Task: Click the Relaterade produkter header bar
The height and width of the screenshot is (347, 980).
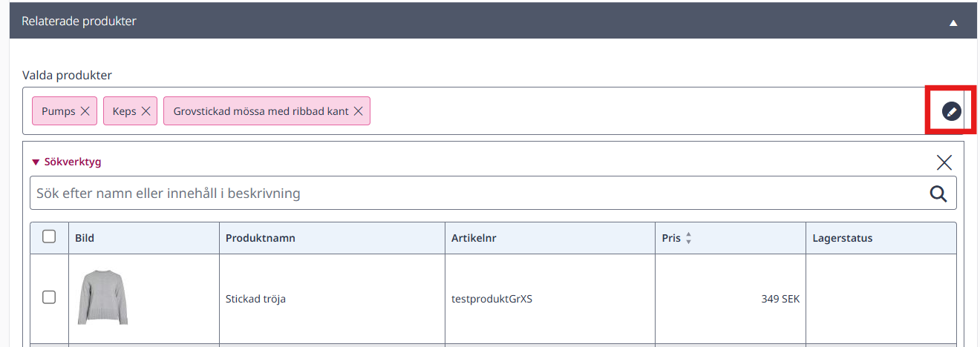Action: pos(490,22)
